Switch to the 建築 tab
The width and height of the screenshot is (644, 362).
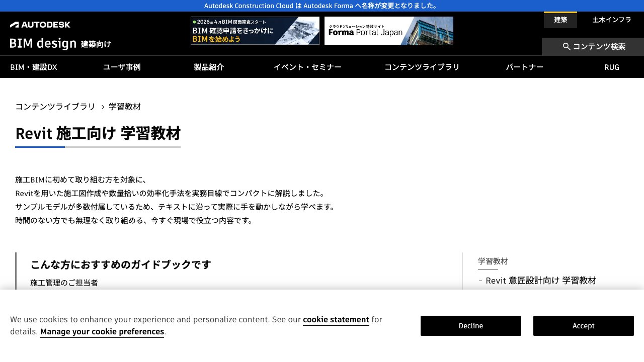click(x=560, y=20)
